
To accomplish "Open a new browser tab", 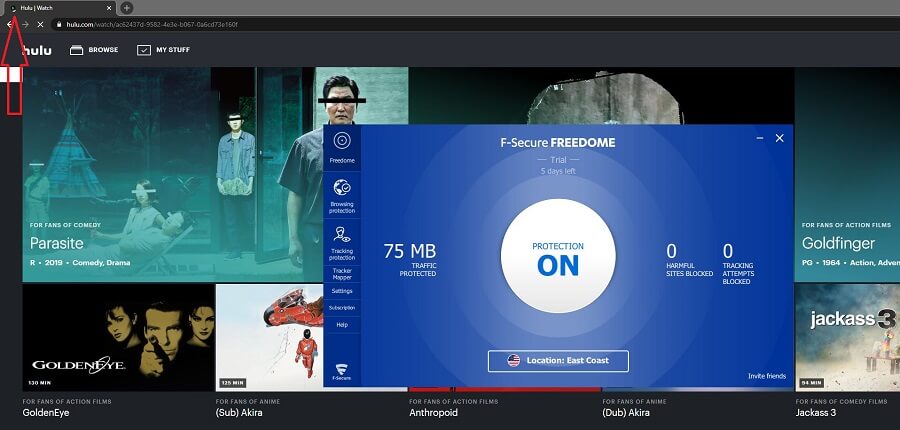I will coord(127,8).
